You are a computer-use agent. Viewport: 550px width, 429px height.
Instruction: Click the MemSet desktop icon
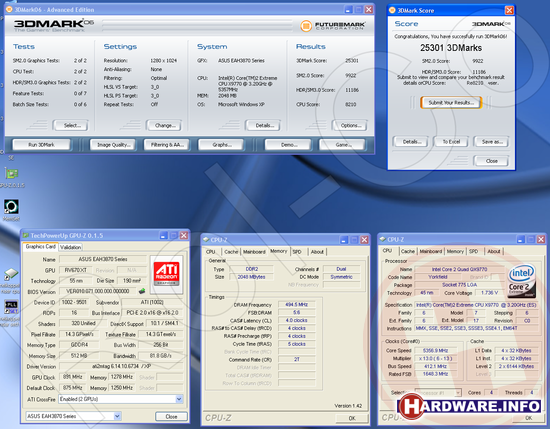(x=11, y=207)
